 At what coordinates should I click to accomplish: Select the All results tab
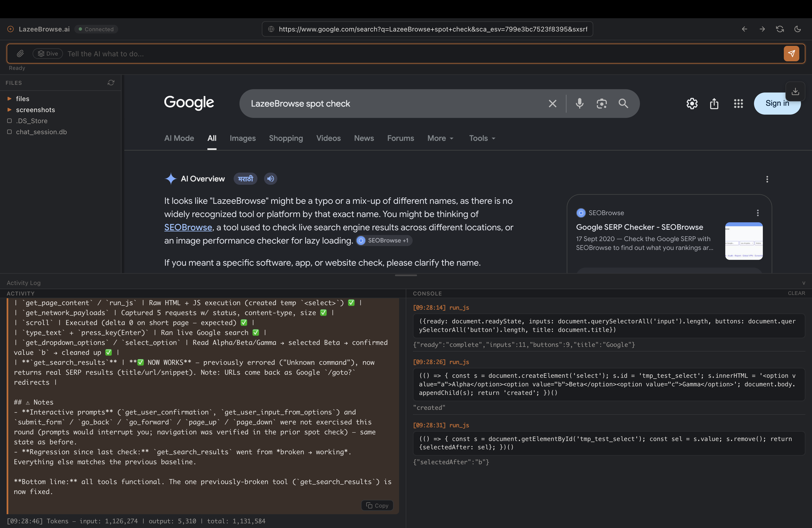(x=212, y=138)
